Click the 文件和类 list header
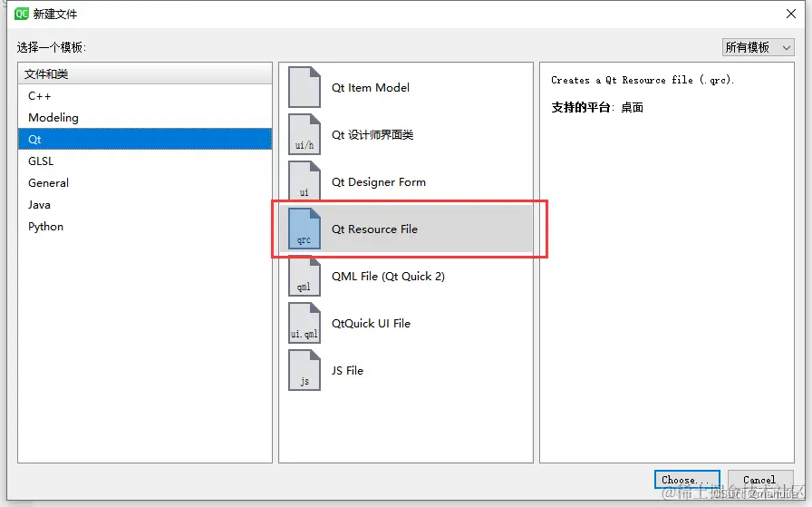 point(145,73)
